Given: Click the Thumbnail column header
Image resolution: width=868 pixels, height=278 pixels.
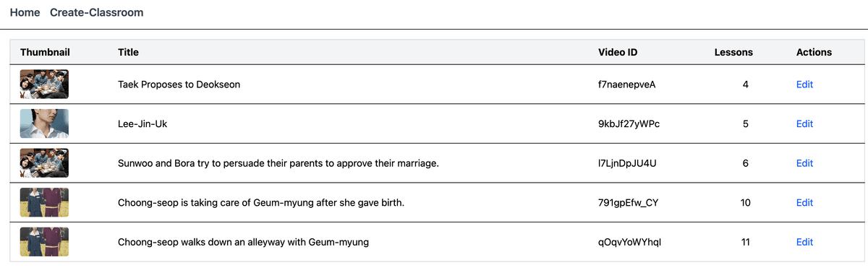Looking at the screenshot, I should [x=45, y=52].
